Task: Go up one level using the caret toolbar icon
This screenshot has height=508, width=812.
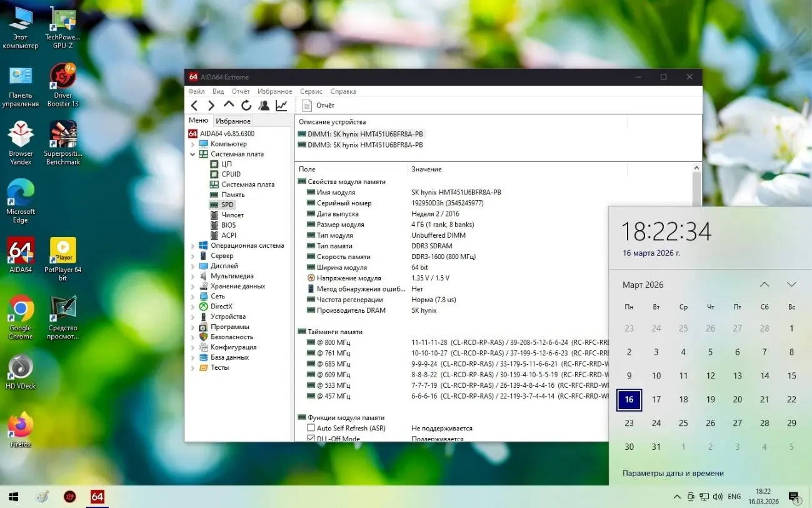Action: click(x=228, y=104)
